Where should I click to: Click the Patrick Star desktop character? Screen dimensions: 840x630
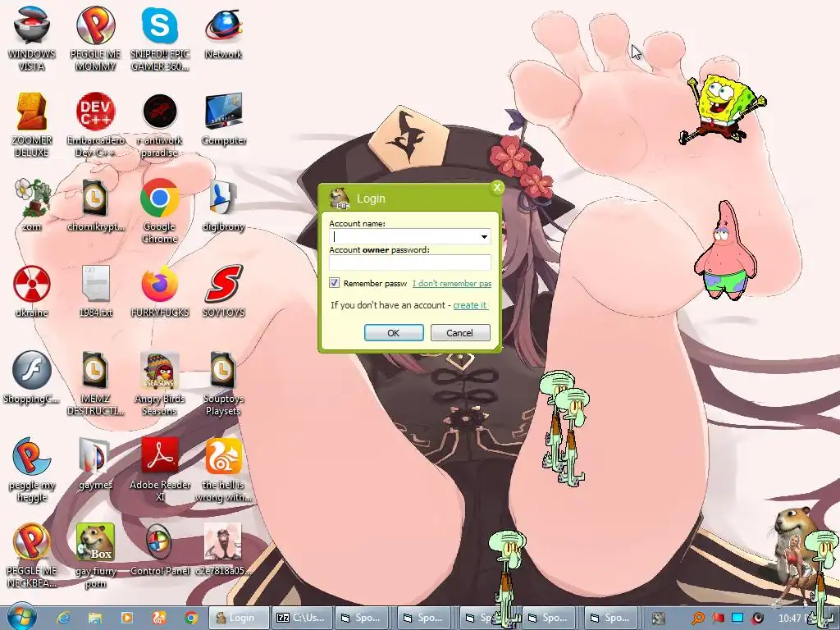pos(725,251)
